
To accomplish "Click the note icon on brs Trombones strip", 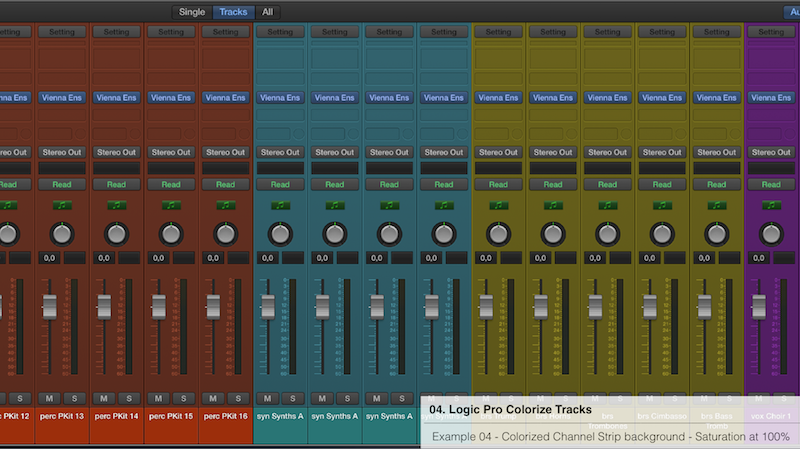I will coord(608,205).
